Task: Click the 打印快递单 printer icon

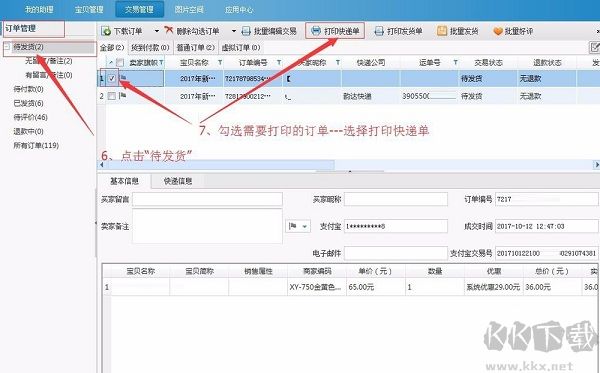Action: (315, 31)
